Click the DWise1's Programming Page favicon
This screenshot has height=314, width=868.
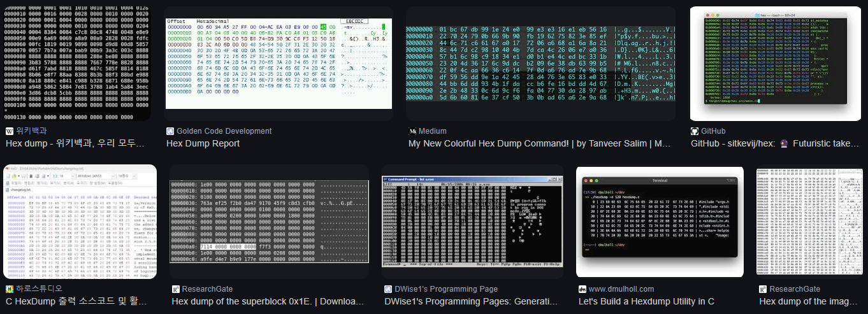coord(388,289)
